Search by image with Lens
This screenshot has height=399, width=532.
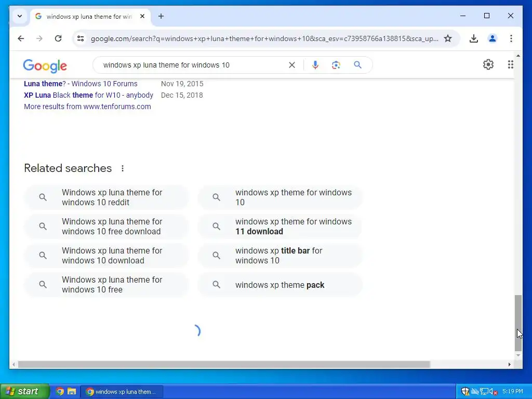coord(336,65)
